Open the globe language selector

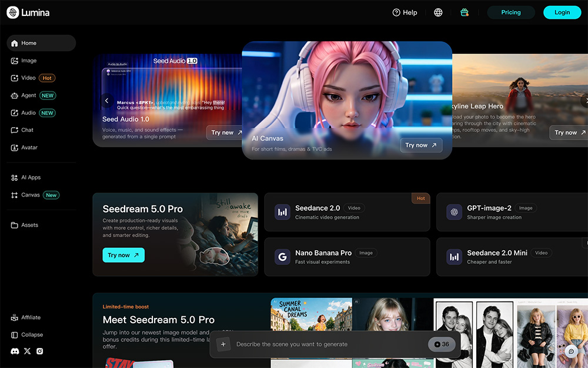tap(438, 12)
